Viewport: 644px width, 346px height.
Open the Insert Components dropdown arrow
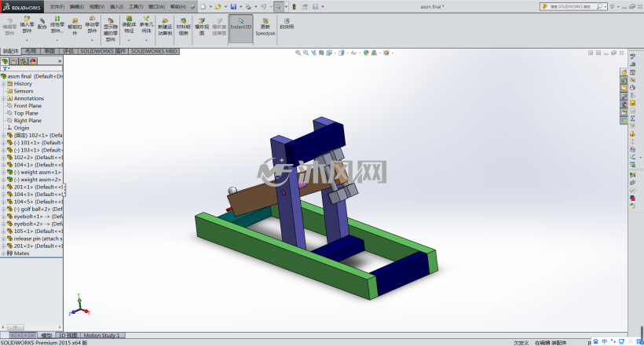(x=27, y=40)
